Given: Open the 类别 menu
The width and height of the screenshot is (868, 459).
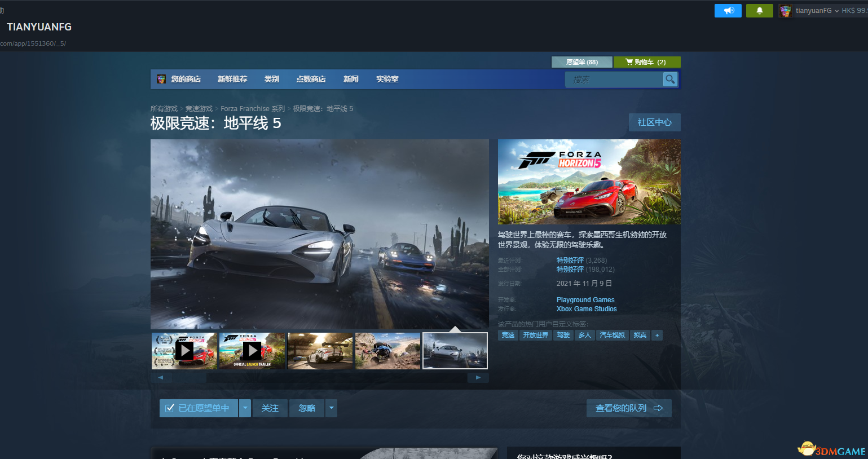Looking at the screenshot, I should coord(272,79).
